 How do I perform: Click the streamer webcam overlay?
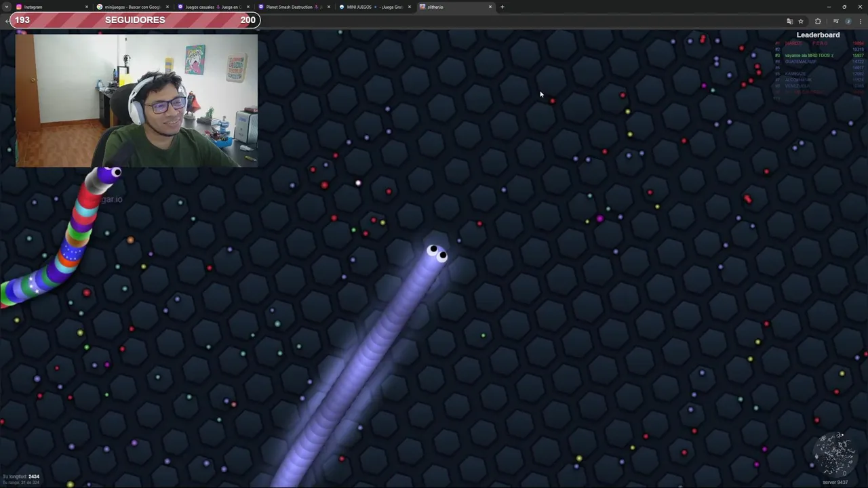click(x=136, y=100)
